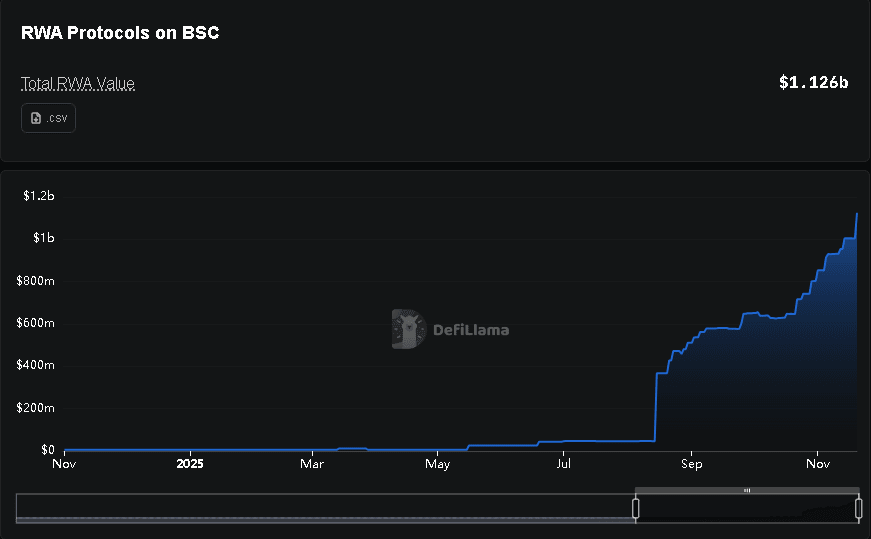The width and height of the screenshot is (871, 539).
Task: Click the $600m label on the value axis
Action: point(36,323)
